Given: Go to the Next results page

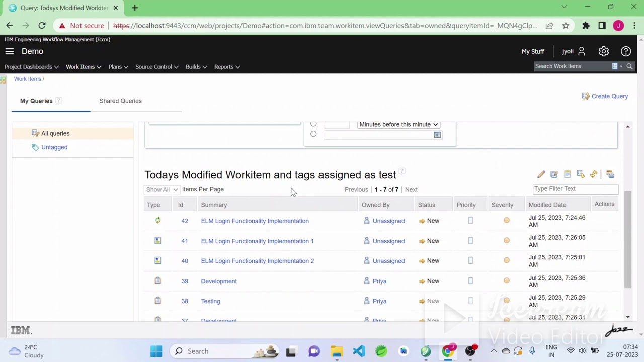Looking at the screenshot, I should point(411,189).
